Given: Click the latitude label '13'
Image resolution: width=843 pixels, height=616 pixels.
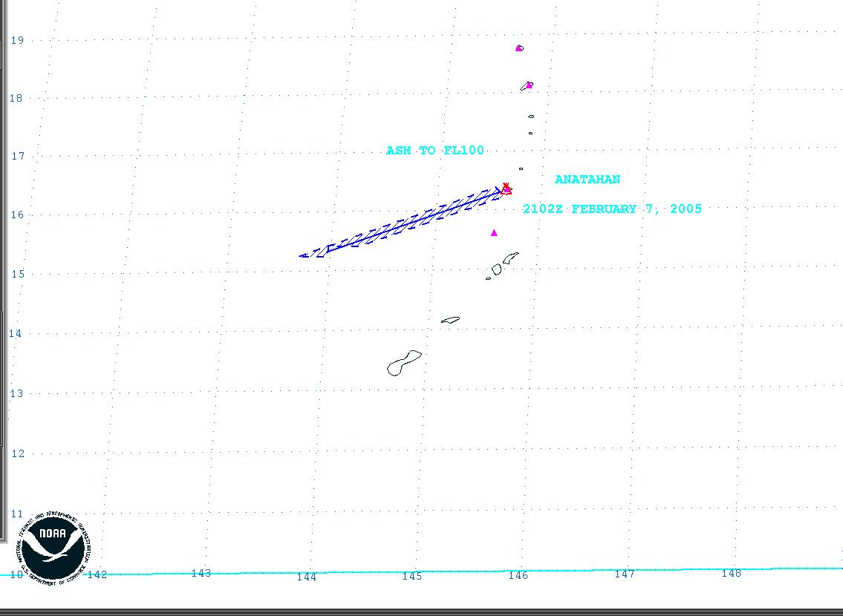Looking at the screenshot, I should pyautogui.click(x=16, y=393).
